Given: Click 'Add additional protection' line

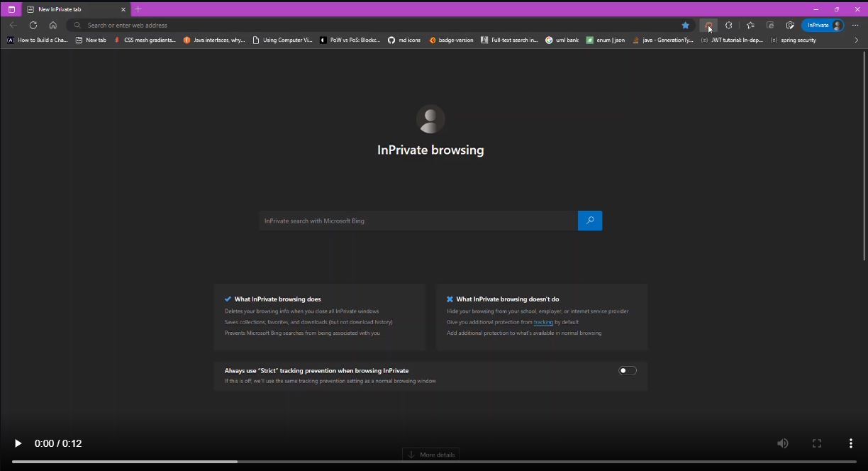Looking at the screenshot, I should pos(524,333).
